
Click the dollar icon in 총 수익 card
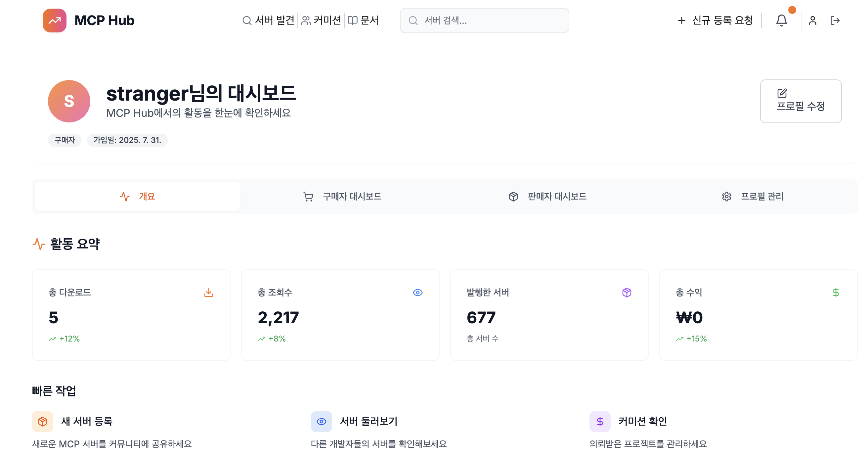[835, 292]
